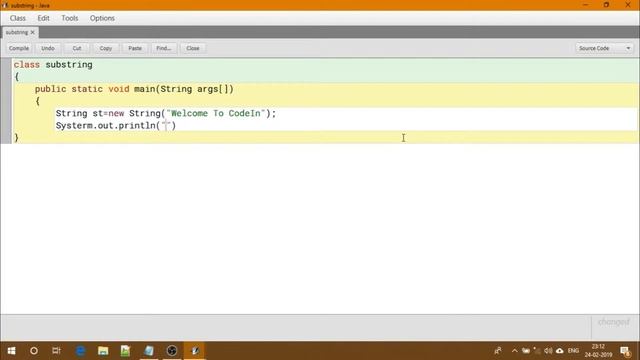Image resolution: width=640 pixels, height=360 pixels.
Task: Click the 'changed' status indicator
Action: (613, 322)
